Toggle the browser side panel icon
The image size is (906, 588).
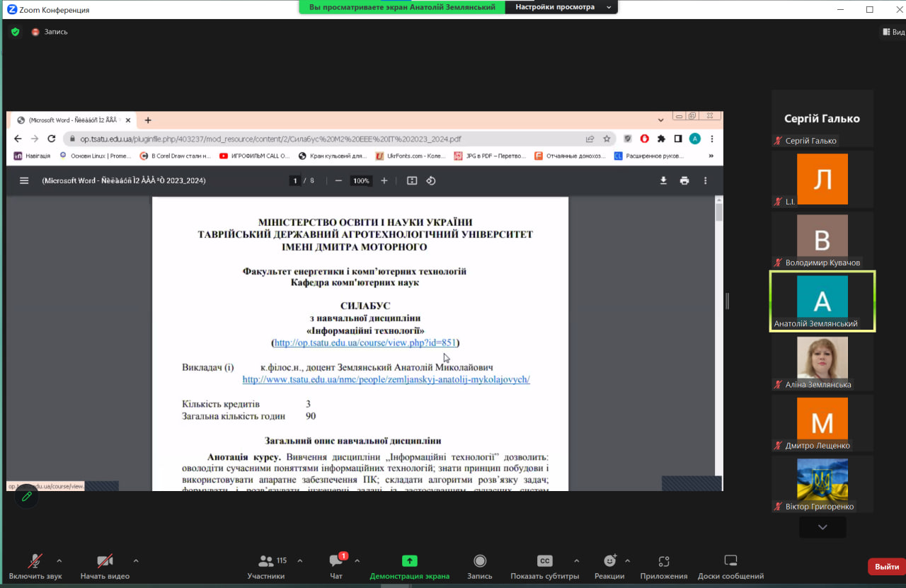[x=678, y=139]
